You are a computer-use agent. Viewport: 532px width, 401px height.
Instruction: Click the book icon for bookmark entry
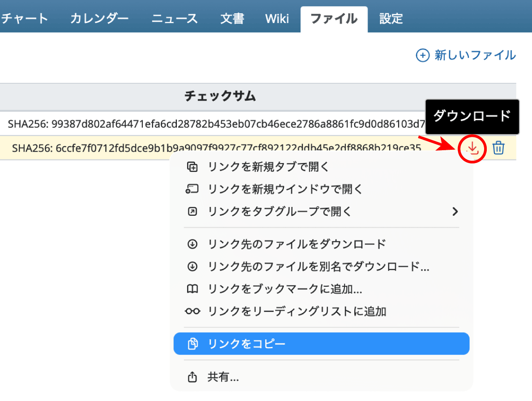pos(192,289)
